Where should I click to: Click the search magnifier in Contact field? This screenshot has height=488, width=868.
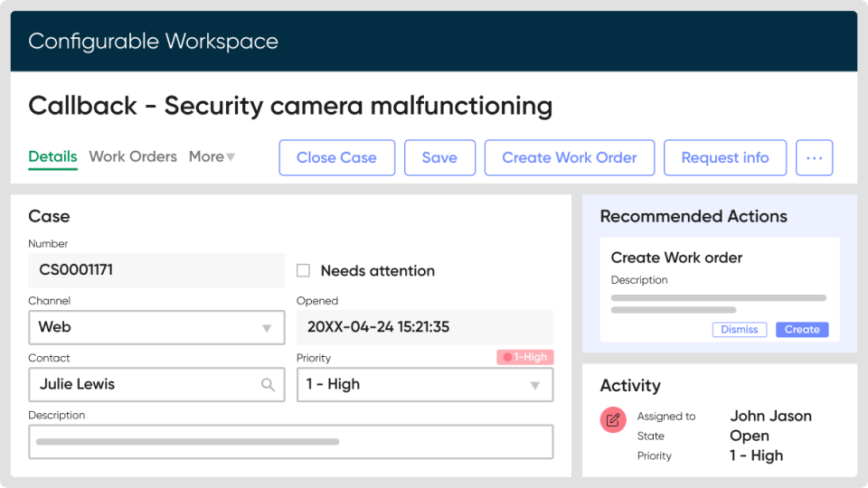click(268, 385)
